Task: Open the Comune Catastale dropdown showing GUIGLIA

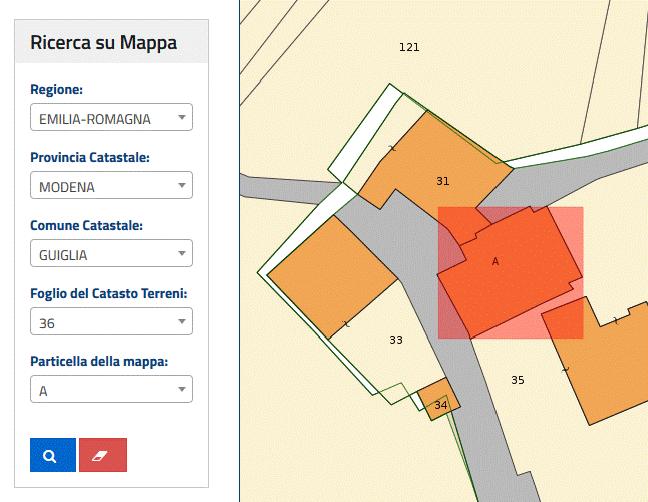Action: click(111, 253)
